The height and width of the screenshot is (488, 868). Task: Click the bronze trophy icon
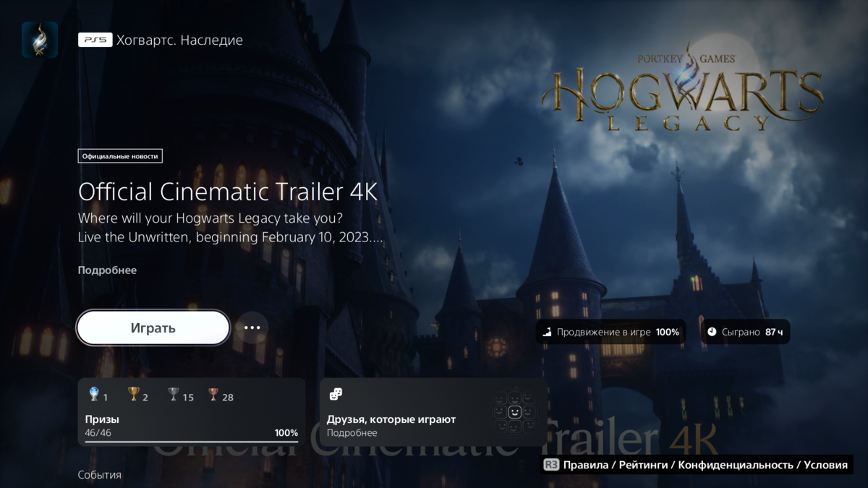pyautogui.click(x=213, y=394)
